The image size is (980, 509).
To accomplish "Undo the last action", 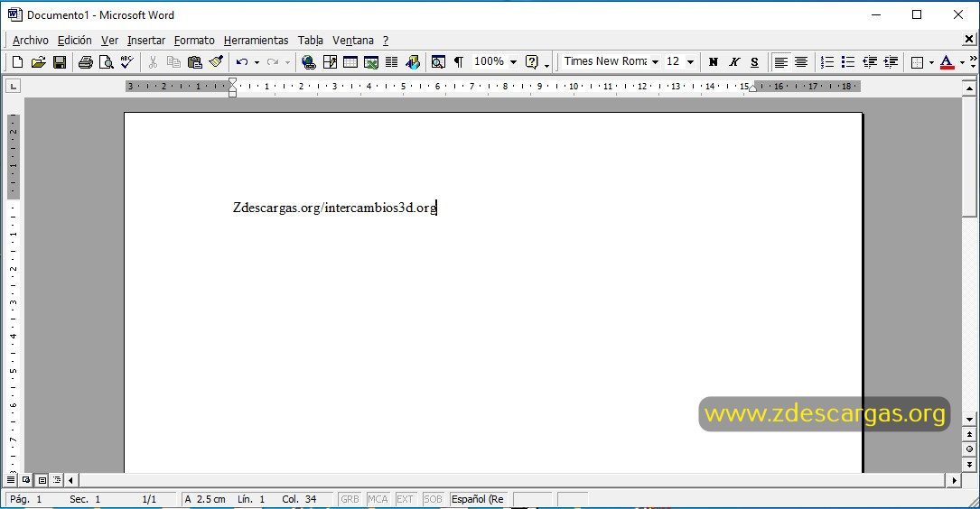I will (x=242, y=62).
